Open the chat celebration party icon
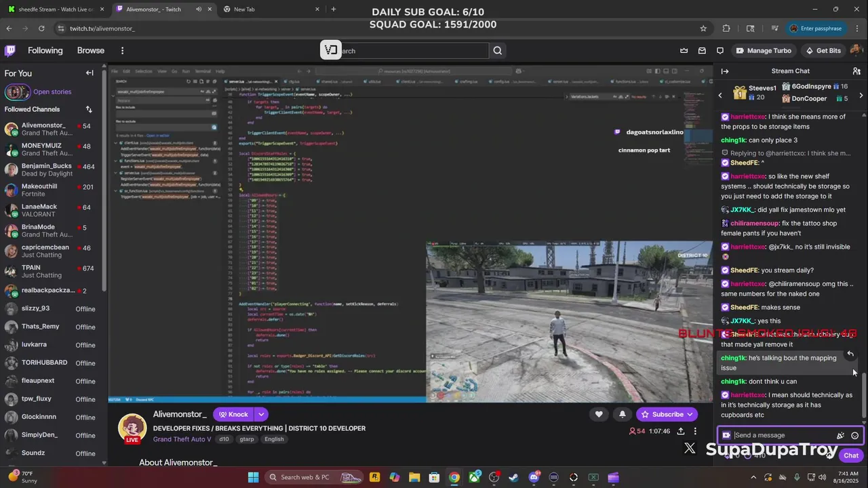The width and height of the screenshot is (868, 488). (841, 436)
